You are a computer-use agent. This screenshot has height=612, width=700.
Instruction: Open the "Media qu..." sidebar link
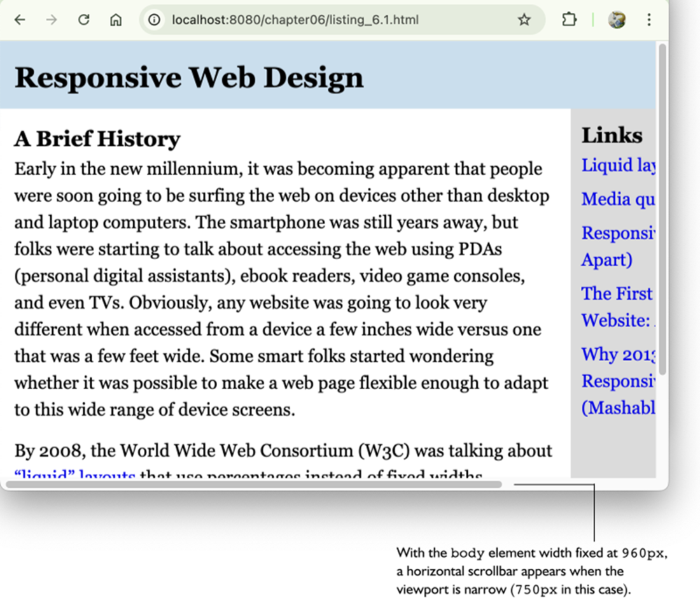point(617,199)
